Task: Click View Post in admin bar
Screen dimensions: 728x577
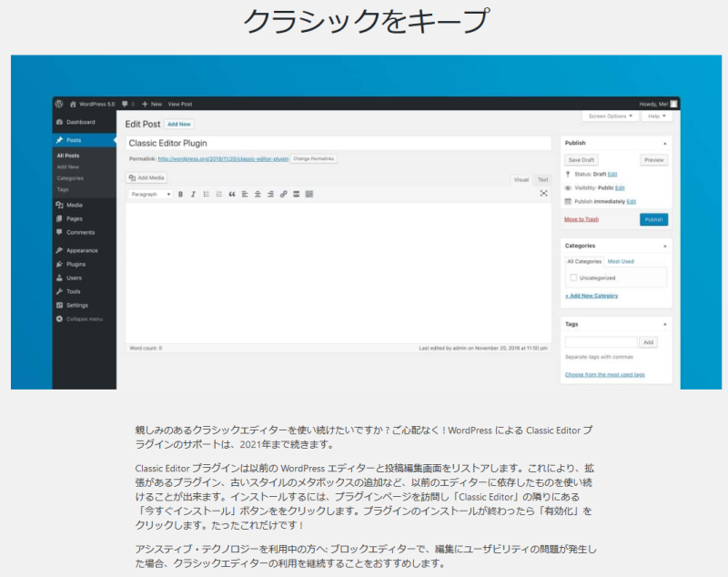Action: [180, 104]
